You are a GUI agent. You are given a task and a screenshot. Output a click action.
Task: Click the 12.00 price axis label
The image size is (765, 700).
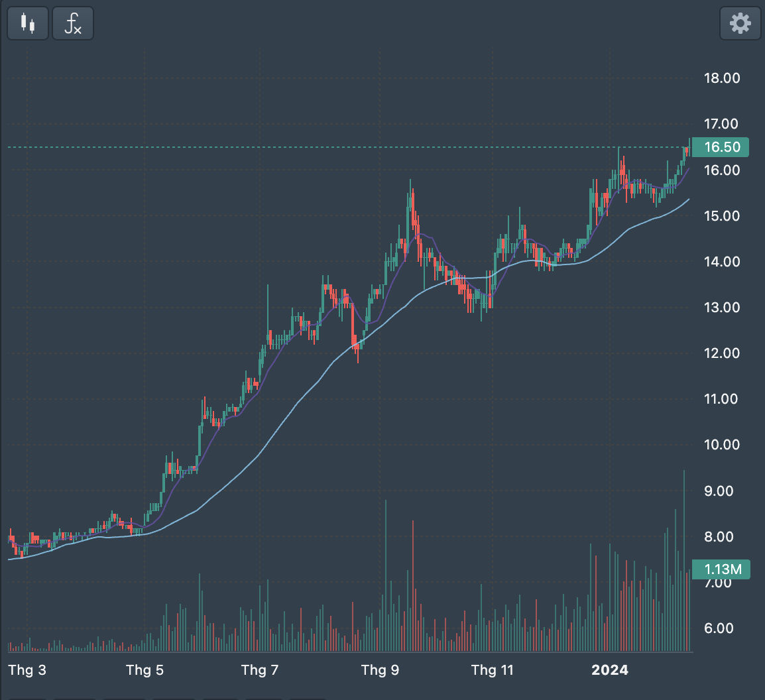[x=721, y=353]
